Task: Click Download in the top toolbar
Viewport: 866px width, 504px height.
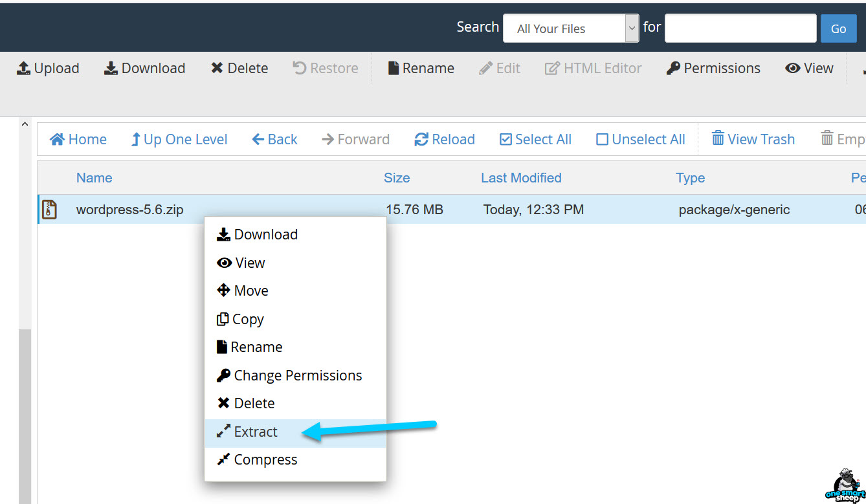Action: tap(145, 68)
